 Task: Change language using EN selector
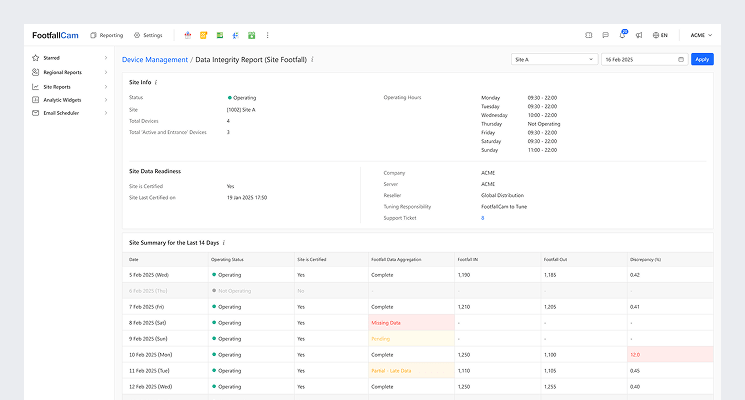point(659,35)
